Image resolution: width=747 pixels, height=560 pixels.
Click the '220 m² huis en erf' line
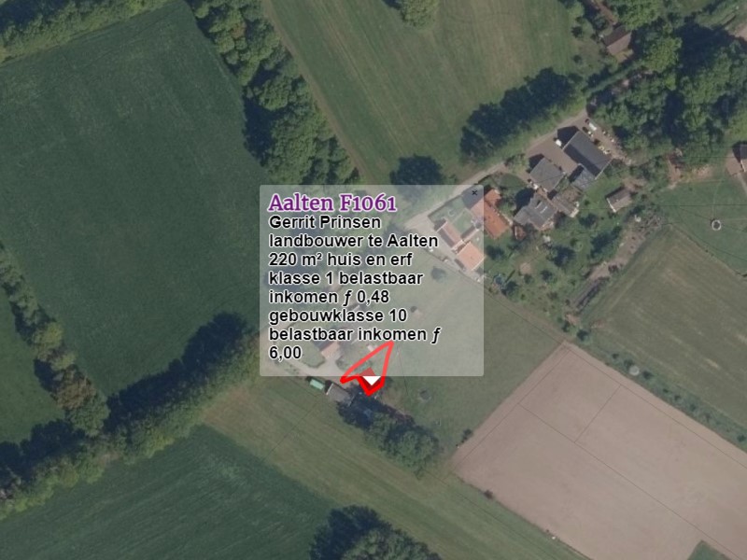(x=341, y=259)
